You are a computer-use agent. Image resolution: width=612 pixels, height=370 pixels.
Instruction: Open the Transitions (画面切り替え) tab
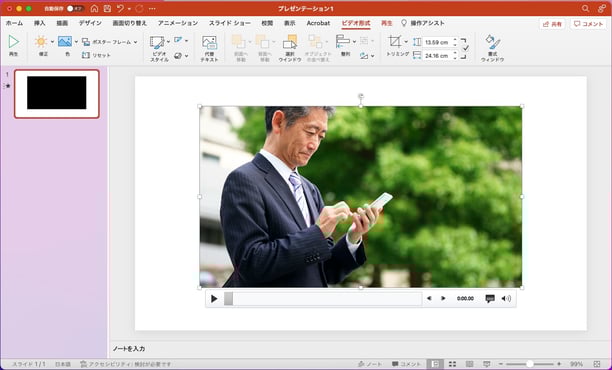130,23
